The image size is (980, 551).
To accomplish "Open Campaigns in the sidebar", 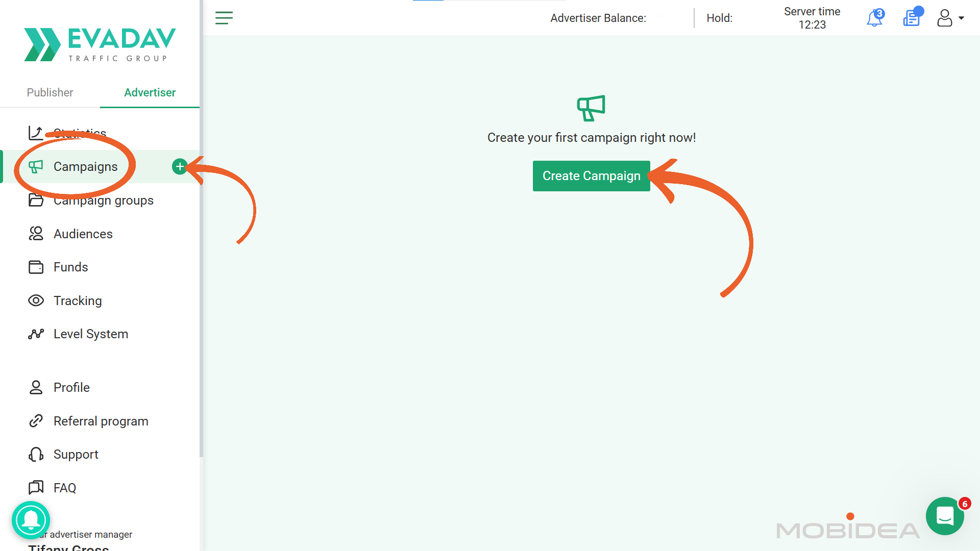I will tap(85, 167).
